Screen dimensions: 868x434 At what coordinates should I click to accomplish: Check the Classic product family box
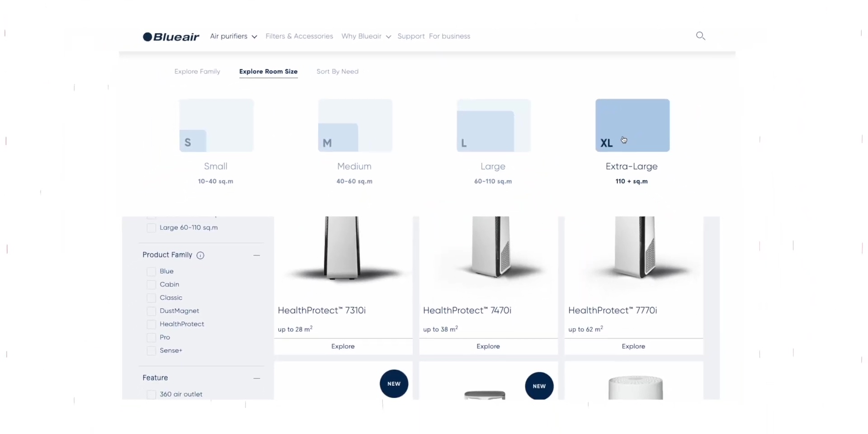(151, 297)
